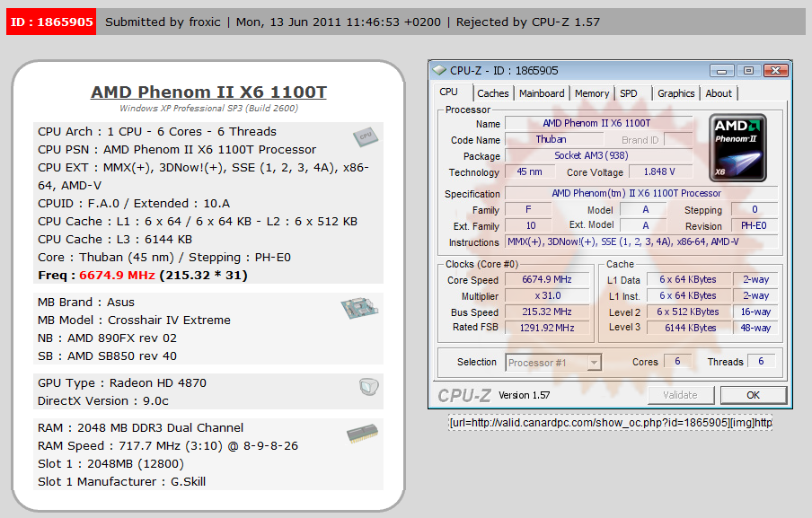812x518 pixels.
Task: Click the AMD Phenom II X6 logo
Action: [737, 147]
